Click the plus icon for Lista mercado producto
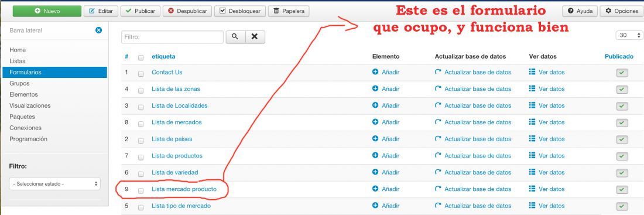 [375, 189]
